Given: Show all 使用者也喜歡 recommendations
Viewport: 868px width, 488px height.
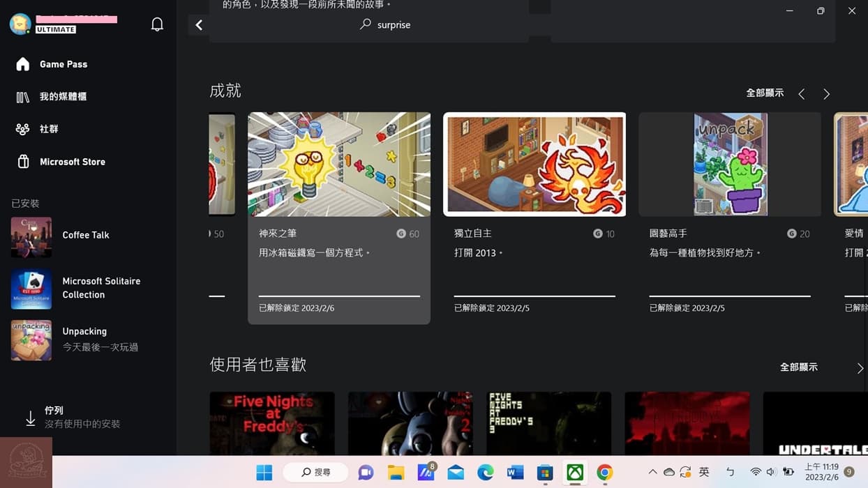Looking at the screenshot, I should click(x=798, y=366).
